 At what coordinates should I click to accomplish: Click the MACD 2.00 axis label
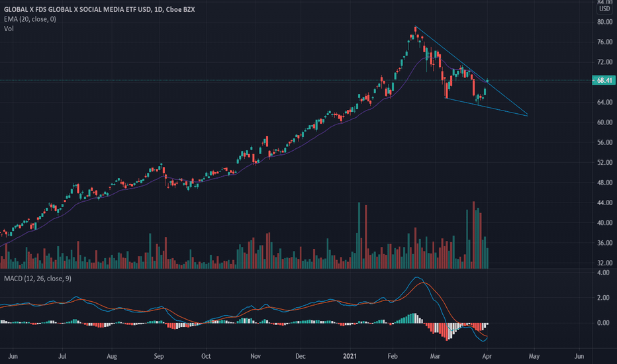[603, 298]
